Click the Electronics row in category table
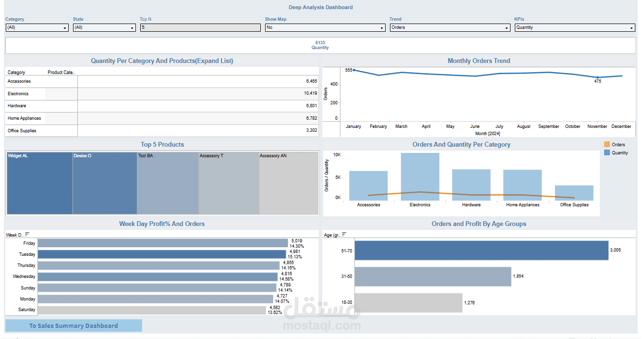The height and width of the screenshot is (339, 644). pyautogui.click(x=162, y=94)
